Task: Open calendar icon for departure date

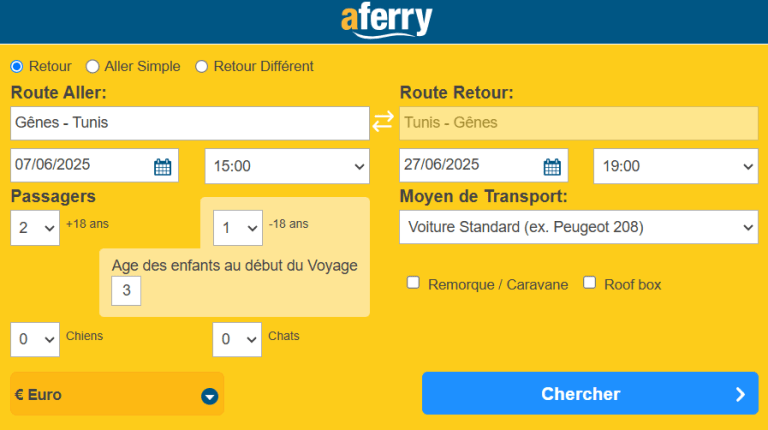Action: (162, 166)
